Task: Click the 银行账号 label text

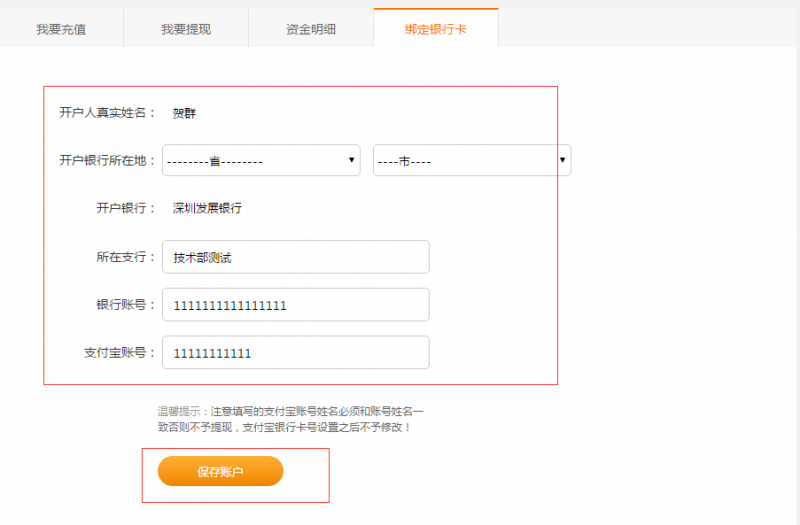Action: point(119,305)
